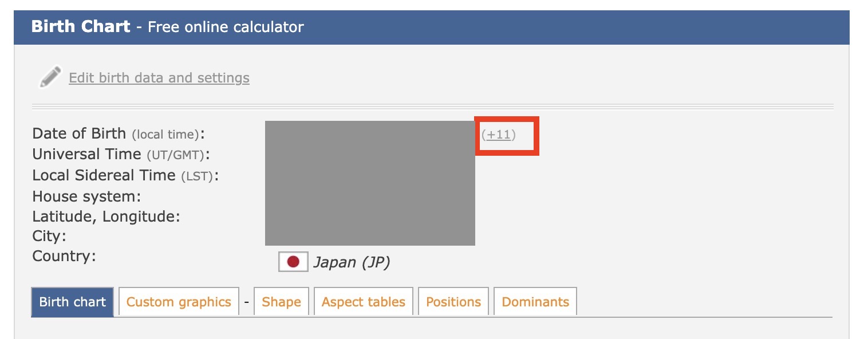The width and height of the screenshot is (868, 339).
Task: Click the pencil edit icon
Action: coord(50,77)
